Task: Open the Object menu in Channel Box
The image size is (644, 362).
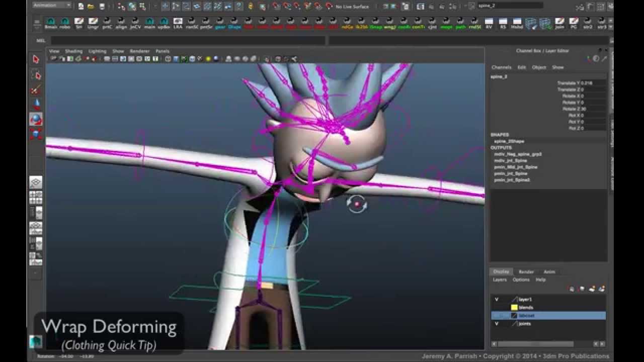Action: [539, 67]
